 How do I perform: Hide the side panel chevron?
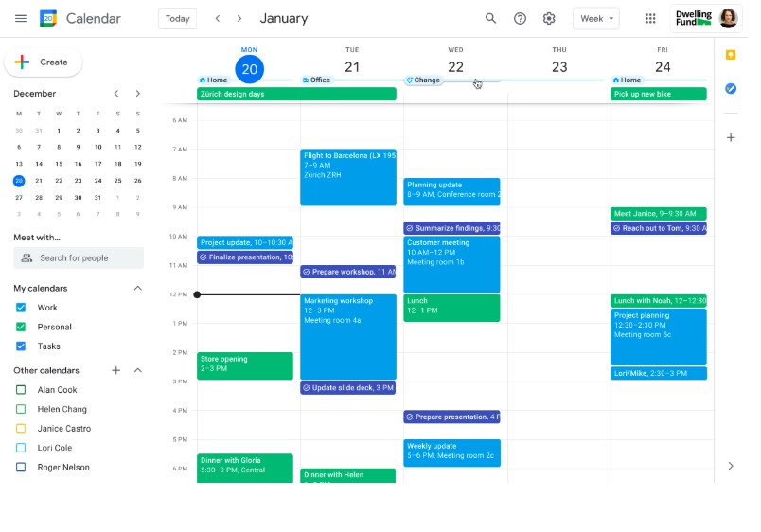coord(731,466)
